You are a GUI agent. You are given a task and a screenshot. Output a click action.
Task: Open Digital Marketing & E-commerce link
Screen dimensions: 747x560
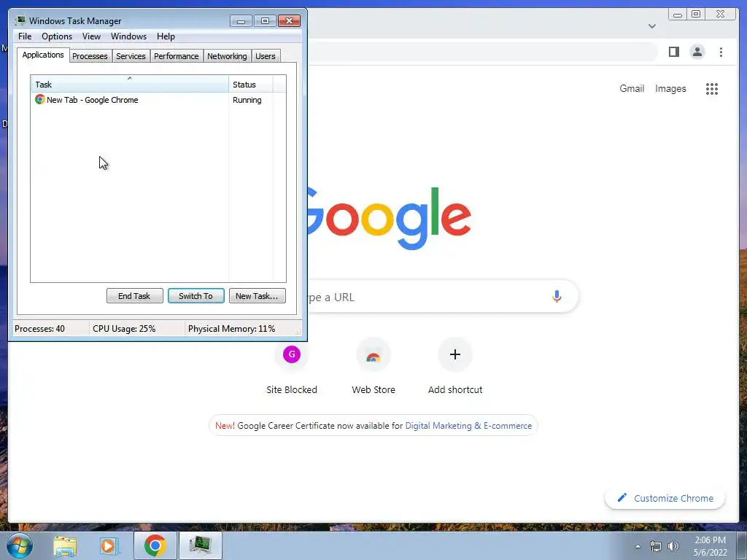point(468,426)
